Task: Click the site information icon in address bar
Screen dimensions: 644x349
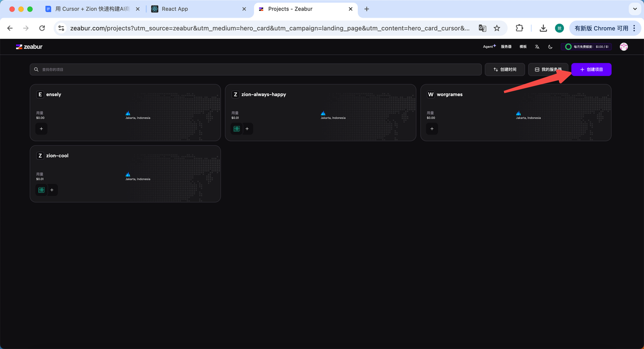Action: (x=61, y=28)
